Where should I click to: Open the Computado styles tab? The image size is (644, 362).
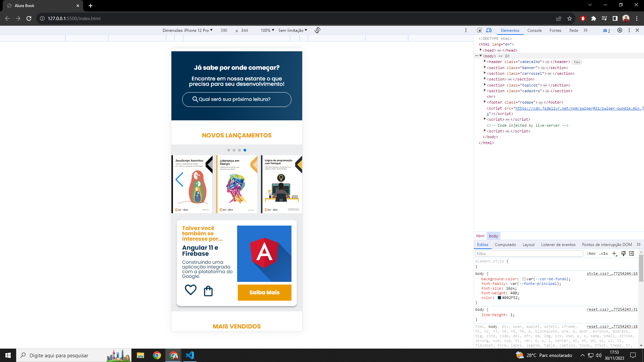(505, 244)
